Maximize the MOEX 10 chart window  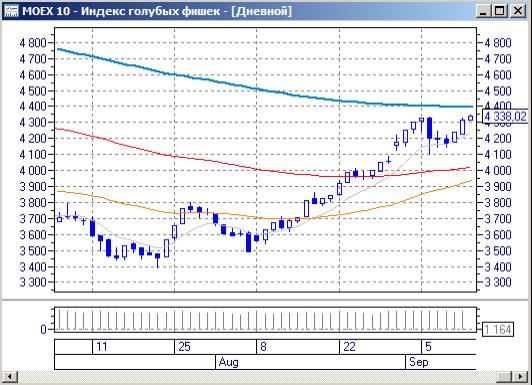[x=500, y=11]
